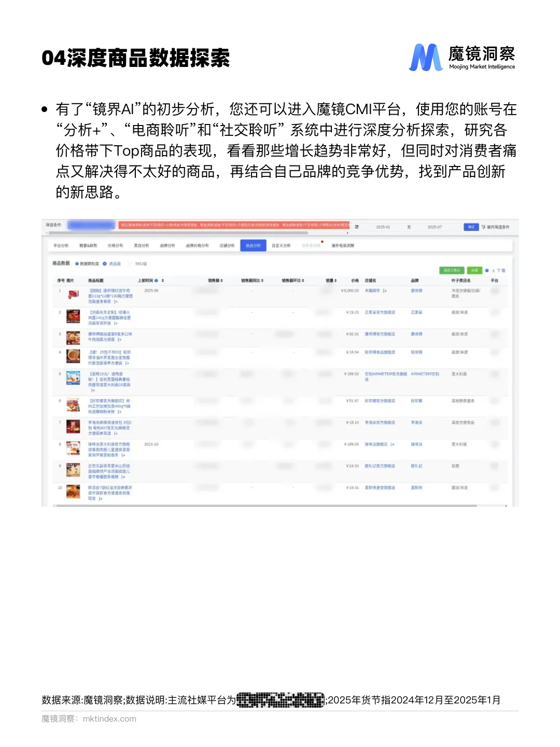The height and width of the screenshot is (747, 560).
Task: Open the 李海龙官方旗舰店 store link
Action: 380,423
